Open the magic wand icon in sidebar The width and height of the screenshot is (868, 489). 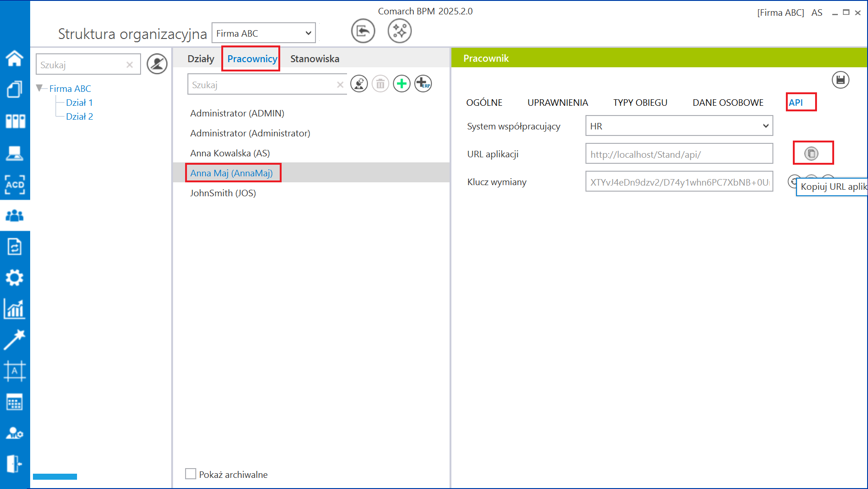[x=14, y=340]
